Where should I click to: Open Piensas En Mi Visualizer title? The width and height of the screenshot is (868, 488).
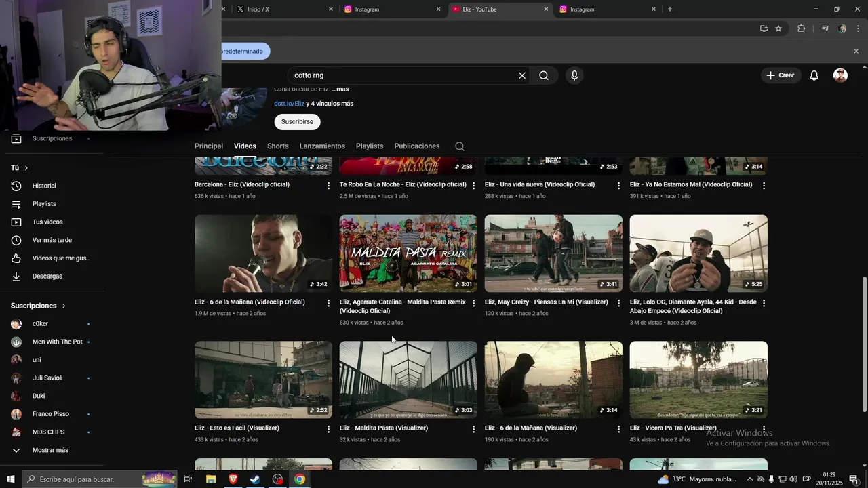click(x=547, y=302)
